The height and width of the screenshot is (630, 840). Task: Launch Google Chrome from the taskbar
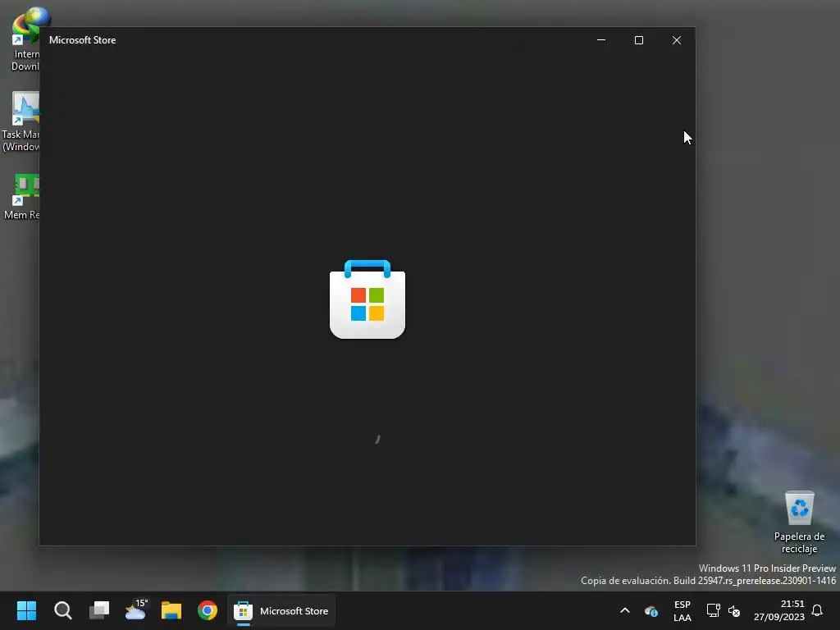(x=208, y=610)
